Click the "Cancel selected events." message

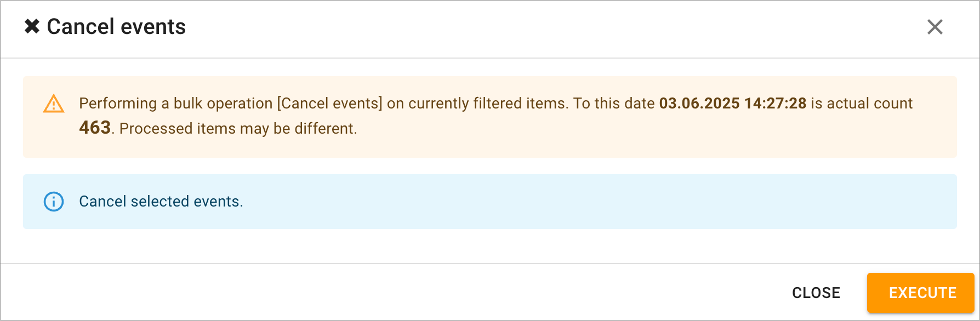[161, 201]
